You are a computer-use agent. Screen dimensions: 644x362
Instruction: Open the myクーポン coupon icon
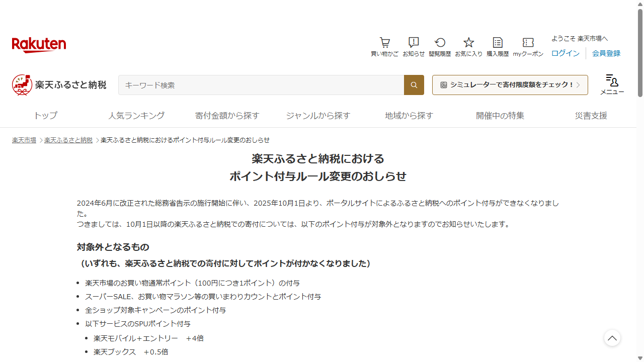[528, 47]
